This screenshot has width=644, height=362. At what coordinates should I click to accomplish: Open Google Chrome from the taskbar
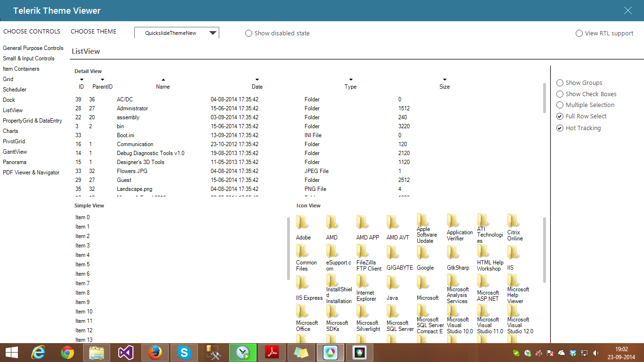click(67, 353)
